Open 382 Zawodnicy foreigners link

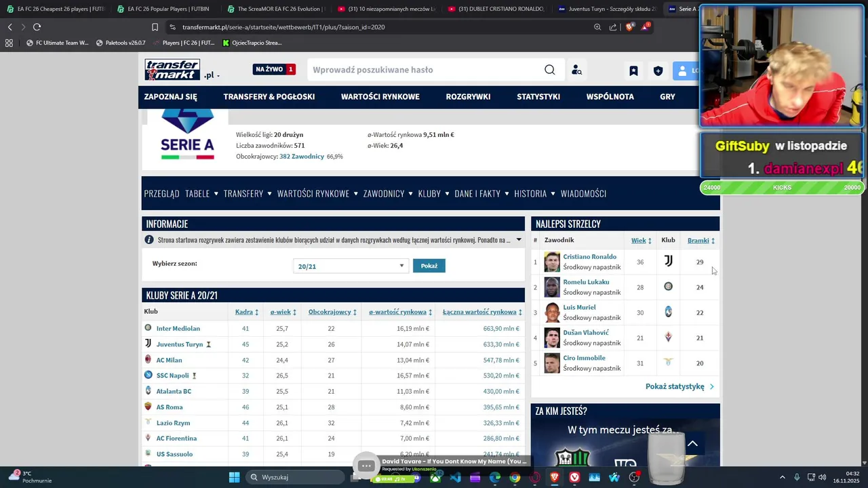pos(302,157)
